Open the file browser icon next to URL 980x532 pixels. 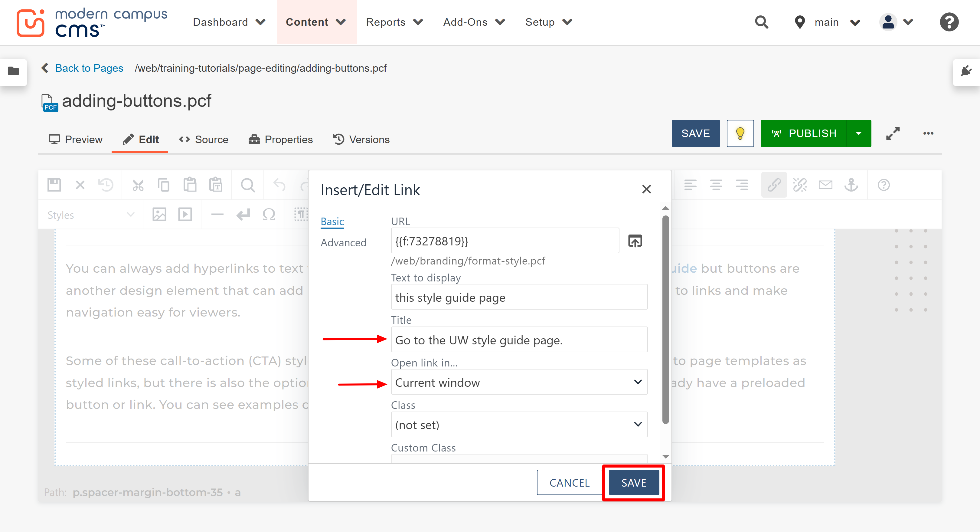click(635, 241)
